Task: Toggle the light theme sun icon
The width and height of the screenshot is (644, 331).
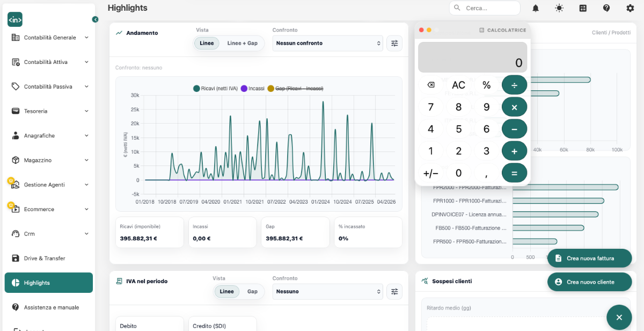Action: pos(559,8)
